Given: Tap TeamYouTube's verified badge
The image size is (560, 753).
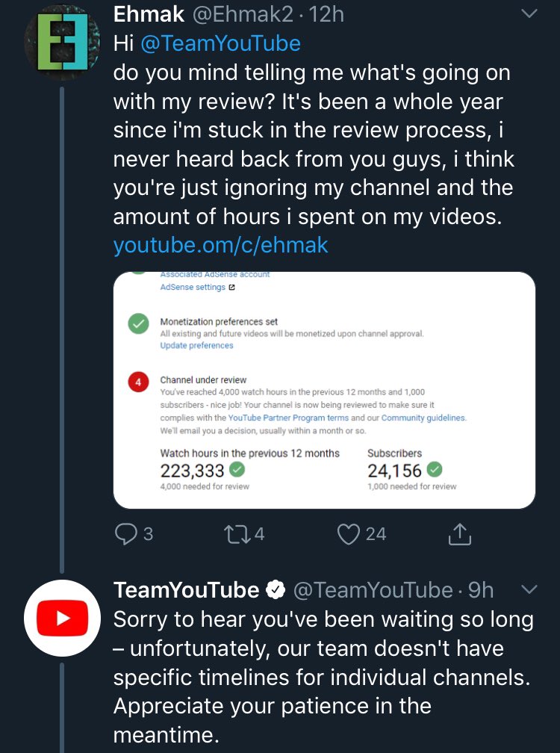Looking at the screenshot, I should pos(276,590).
